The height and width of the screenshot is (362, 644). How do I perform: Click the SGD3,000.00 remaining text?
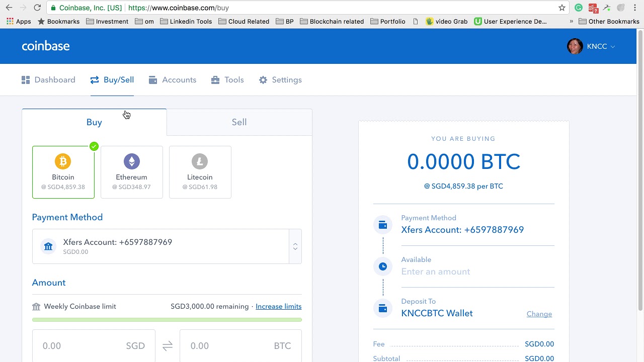[209, 306]
